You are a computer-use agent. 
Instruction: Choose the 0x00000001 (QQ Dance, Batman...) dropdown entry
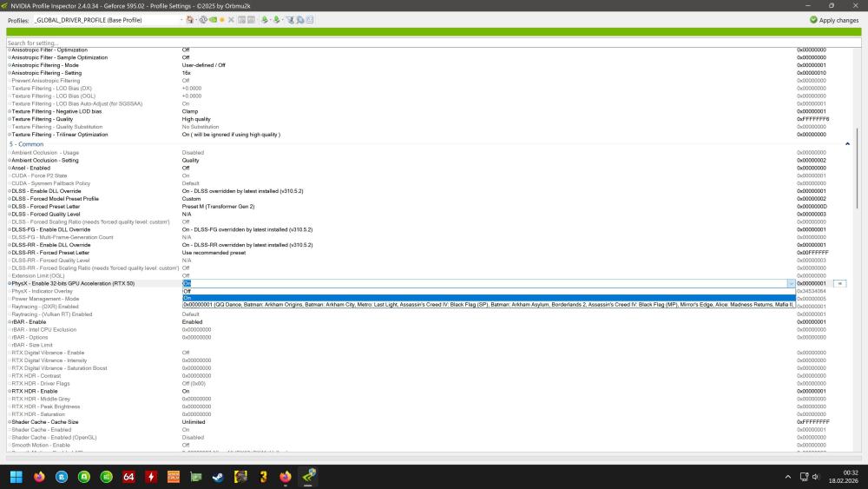(489, 305)
